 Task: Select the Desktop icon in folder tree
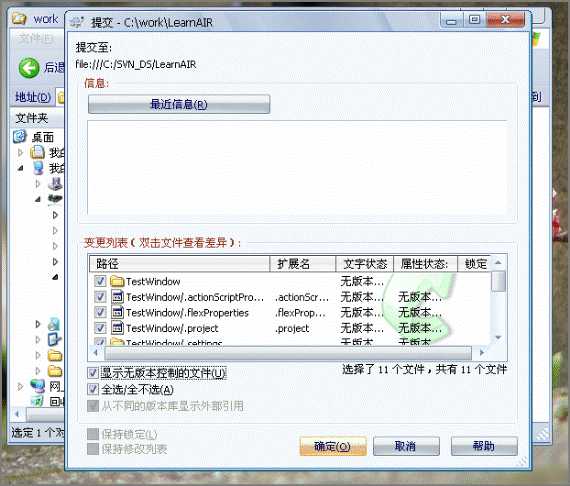tap(20, 137)
